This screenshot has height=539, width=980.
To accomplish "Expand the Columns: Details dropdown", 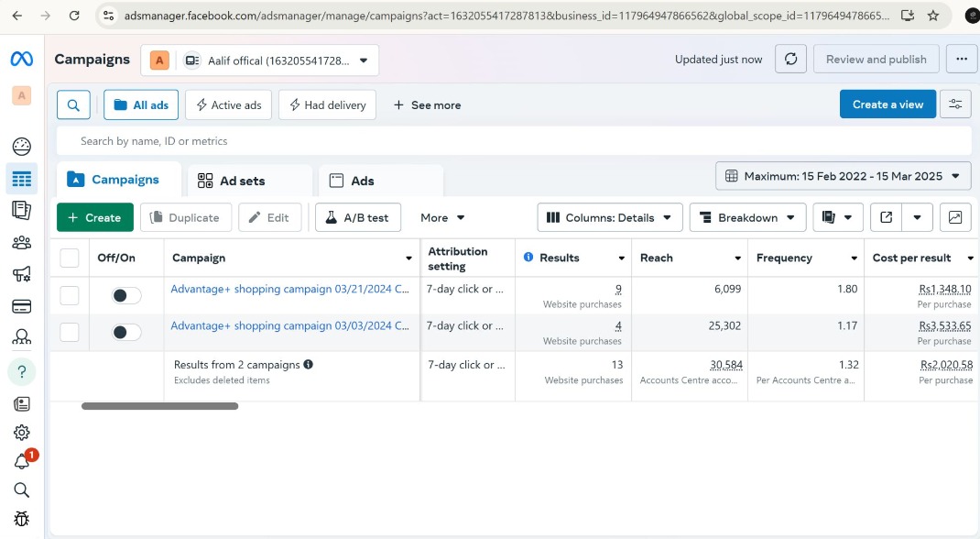I will [609, 217].
